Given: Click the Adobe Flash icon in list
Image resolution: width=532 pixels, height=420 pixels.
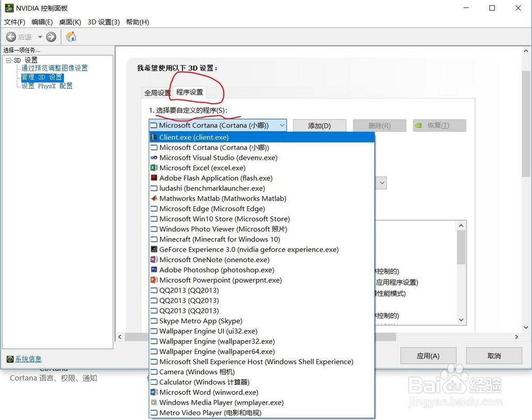Looking at the screenshot, I should point(154,178).
